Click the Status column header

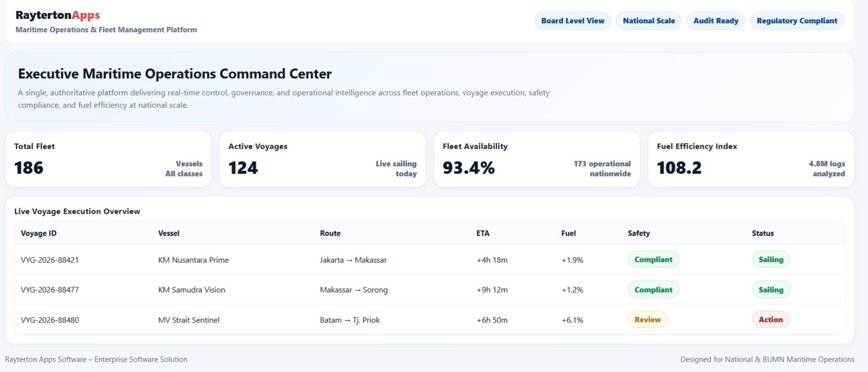[x=762, y=233]
